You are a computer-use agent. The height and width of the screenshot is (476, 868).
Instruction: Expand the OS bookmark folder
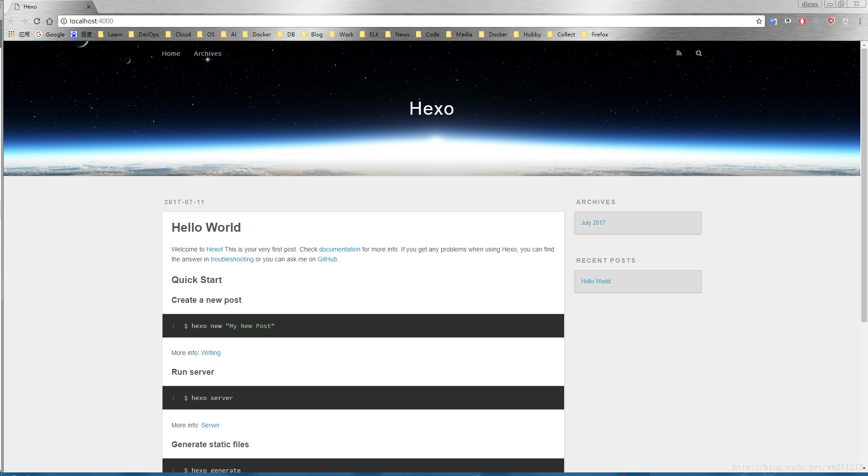click(206, 34)
